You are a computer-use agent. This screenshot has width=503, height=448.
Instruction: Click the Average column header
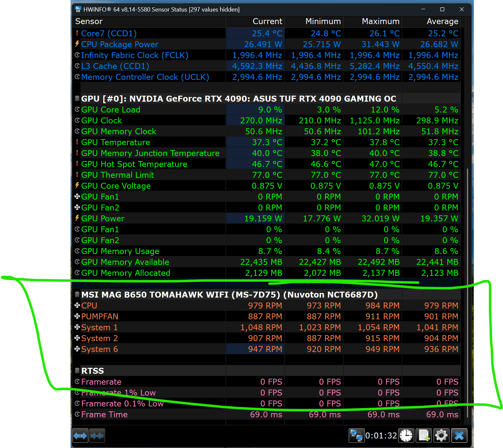coord(431,21)
